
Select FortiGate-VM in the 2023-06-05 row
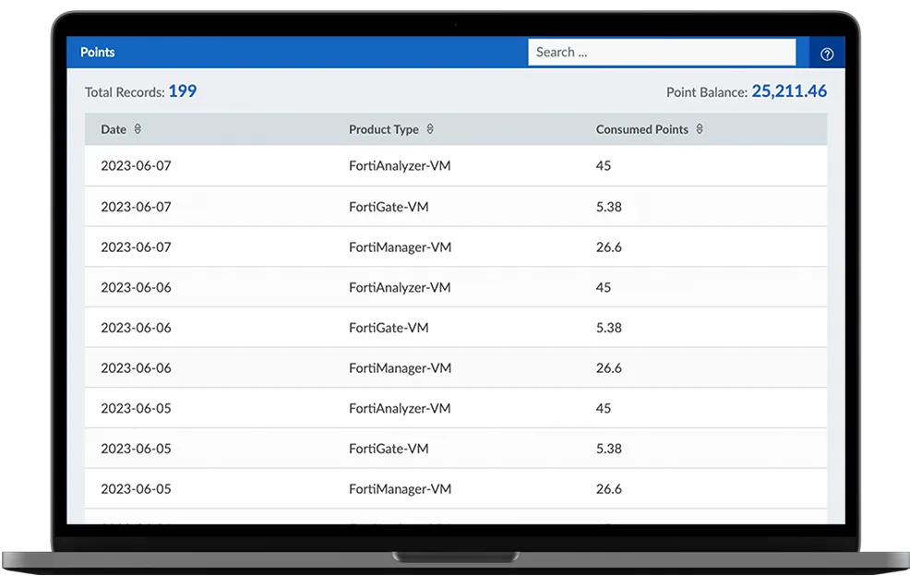389,449
